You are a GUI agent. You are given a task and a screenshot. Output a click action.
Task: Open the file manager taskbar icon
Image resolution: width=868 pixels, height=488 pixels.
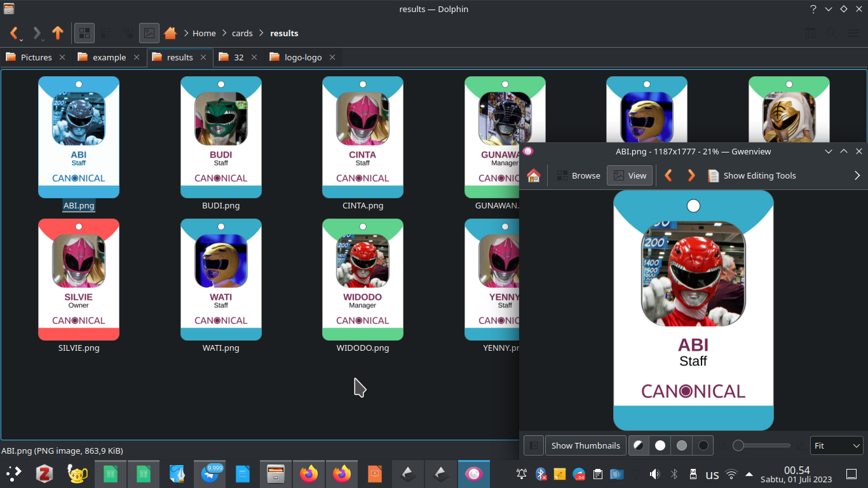(276, 474)
